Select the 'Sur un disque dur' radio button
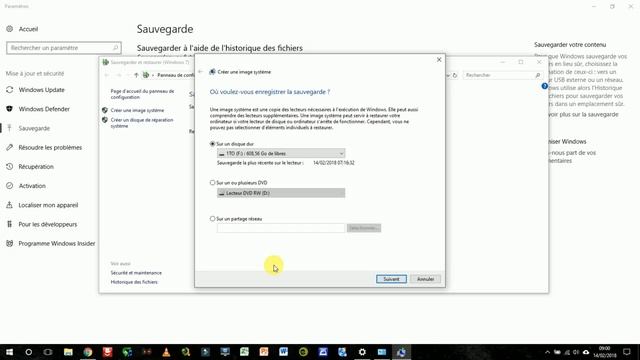Viewport: 640px width, 360px height. pos(212,144)
